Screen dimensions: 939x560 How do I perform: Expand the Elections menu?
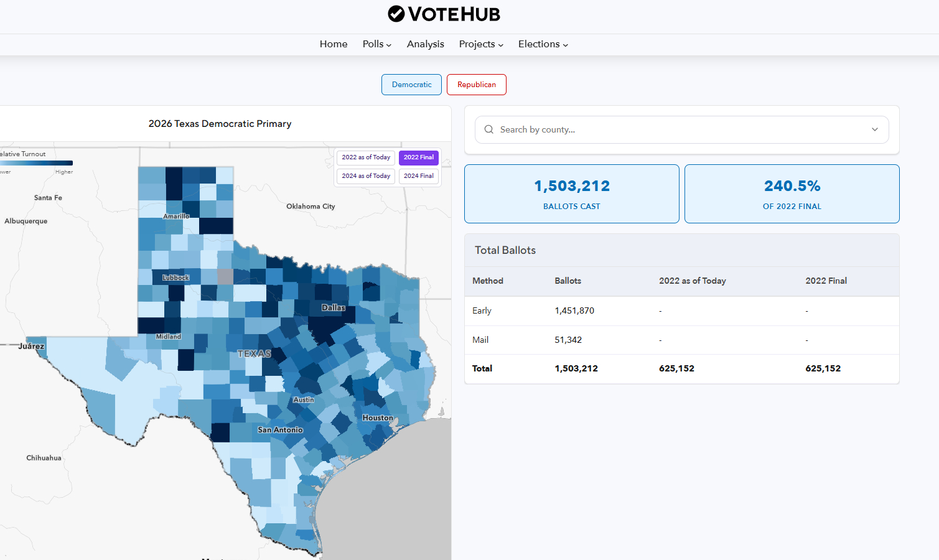pyautogui.click(x=543, y=44)
